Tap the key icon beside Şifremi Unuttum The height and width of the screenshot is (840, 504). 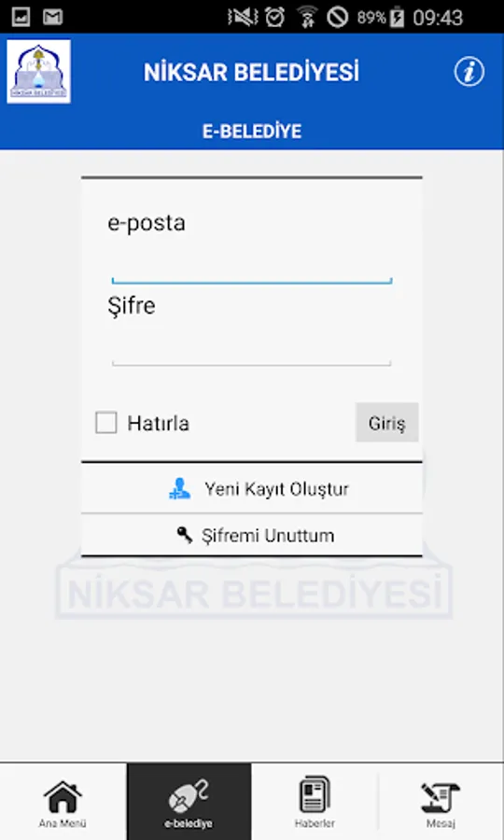tap(185, 534)
